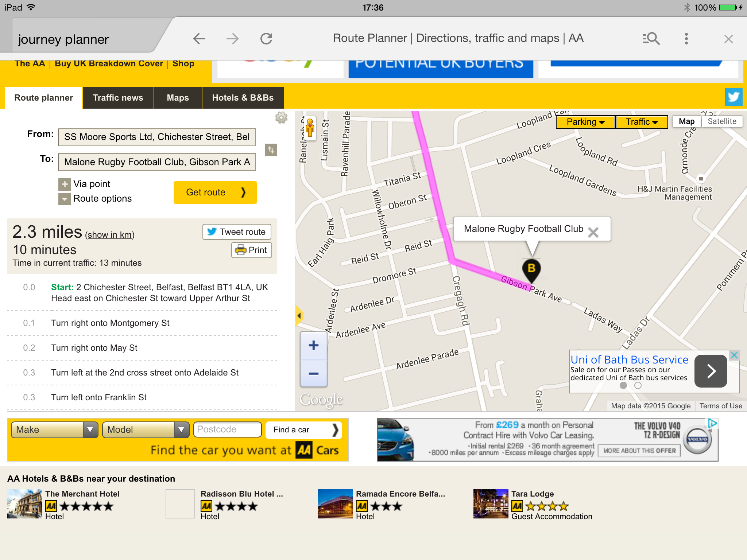Tap the Wi-Fi icon in status bar
This screenshot has width=747, height=560.
pyautogui.click(x=31, y=7)
